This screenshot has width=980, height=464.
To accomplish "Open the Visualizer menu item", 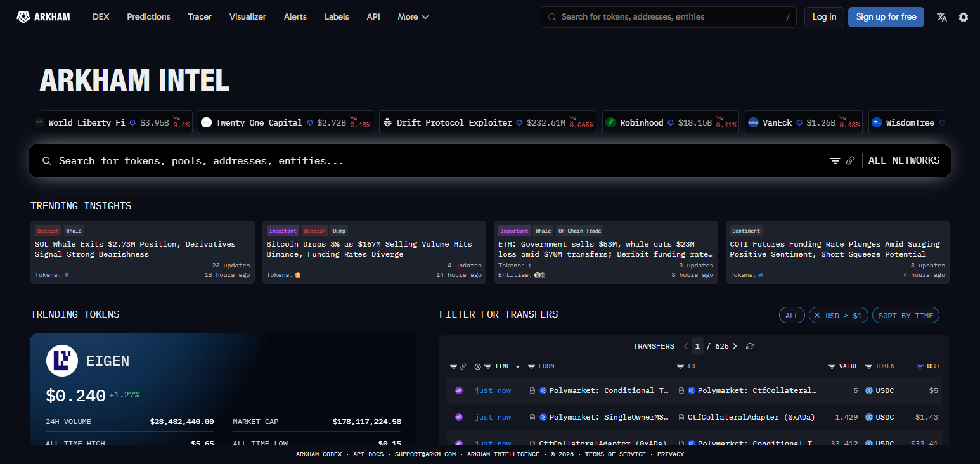I will 248,17.
